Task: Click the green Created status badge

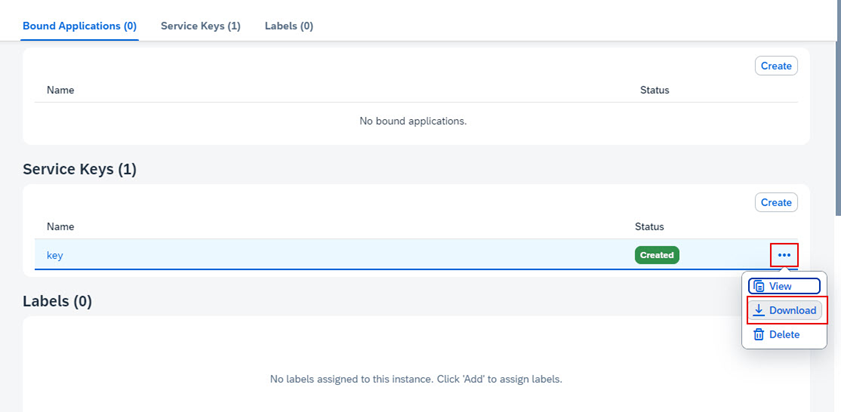Action: tap(656, 255)
